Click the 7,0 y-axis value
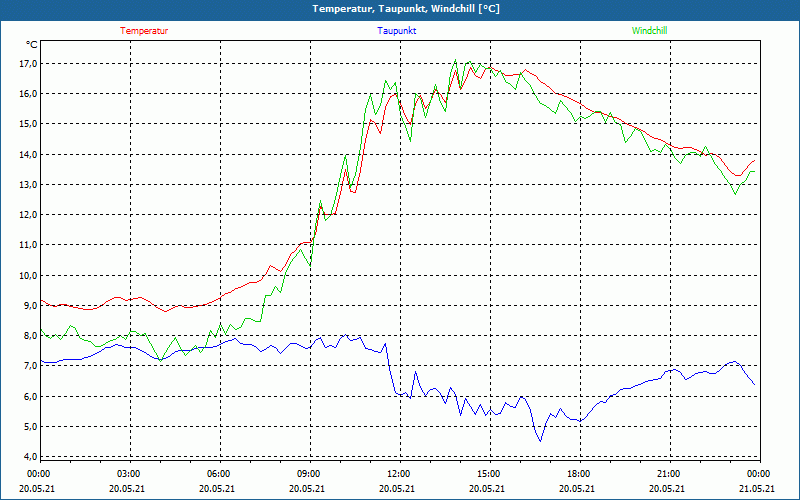Viewport: 800px width, 500px height. coord(30,366)
